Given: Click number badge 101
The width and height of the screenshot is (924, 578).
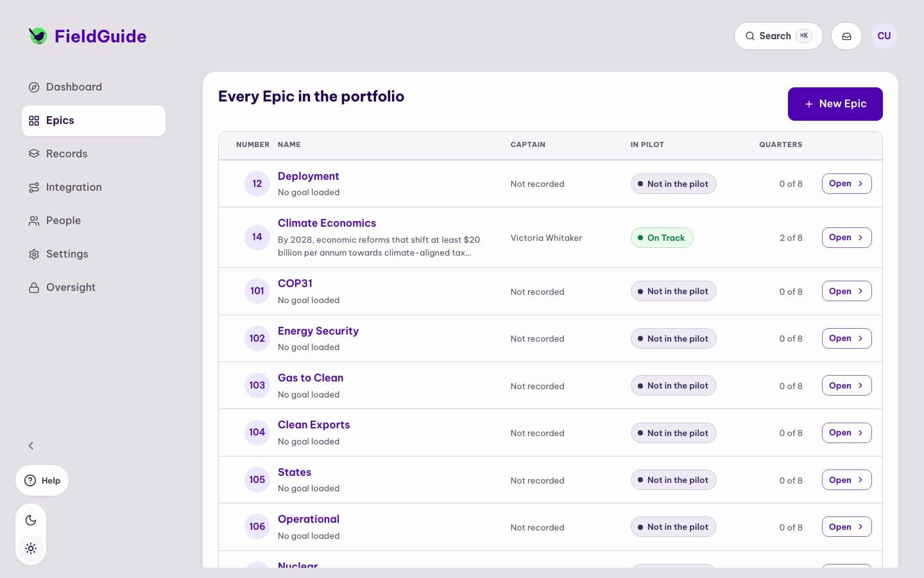Looking at the screenshot, I should (x=257, y=291).
